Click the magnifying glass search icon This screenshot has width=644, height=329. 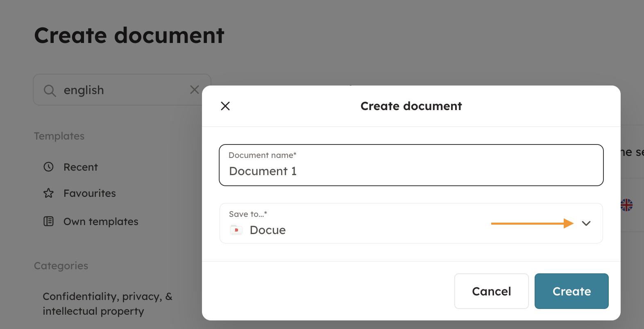[x=50, y=90]
